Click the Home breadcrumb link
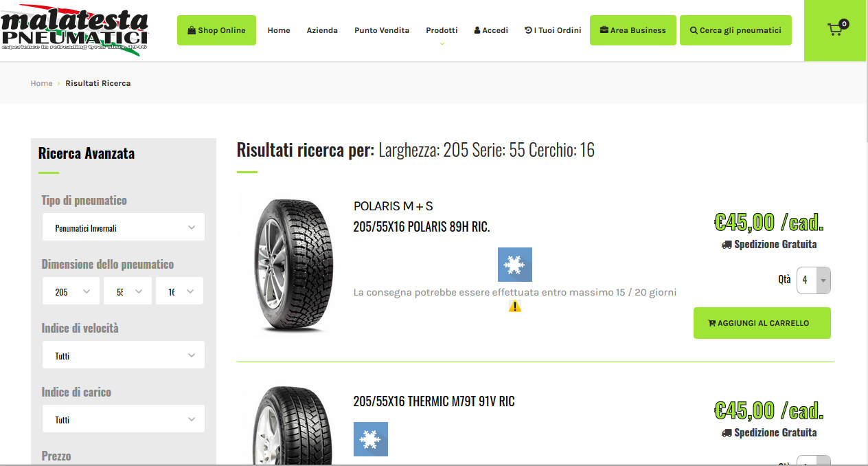 click(x=41, y=83)
